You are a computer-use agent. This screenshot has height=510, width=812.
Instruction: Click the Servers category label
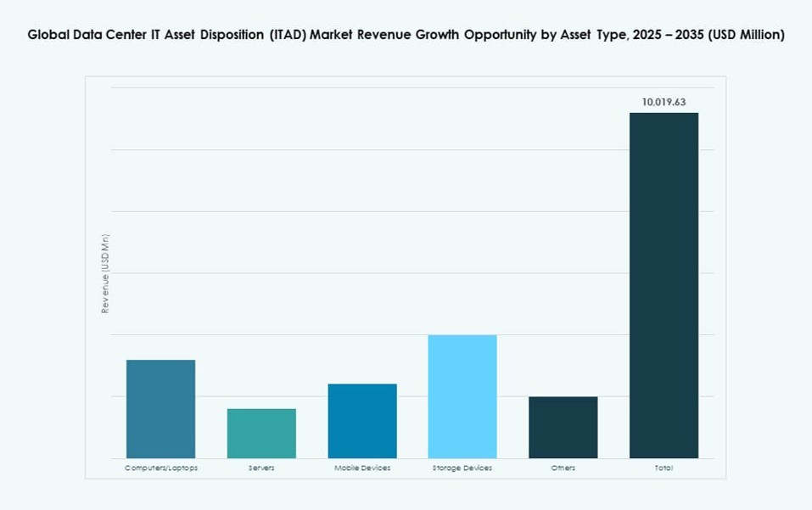pyautogui.click(x=261, y=468)
